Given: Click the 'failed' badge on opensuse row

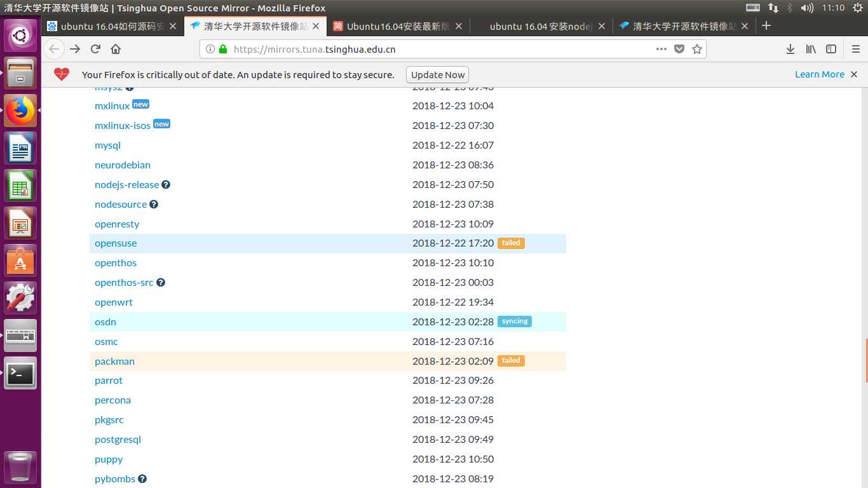Looking at the screenshot, I should 511,243.
